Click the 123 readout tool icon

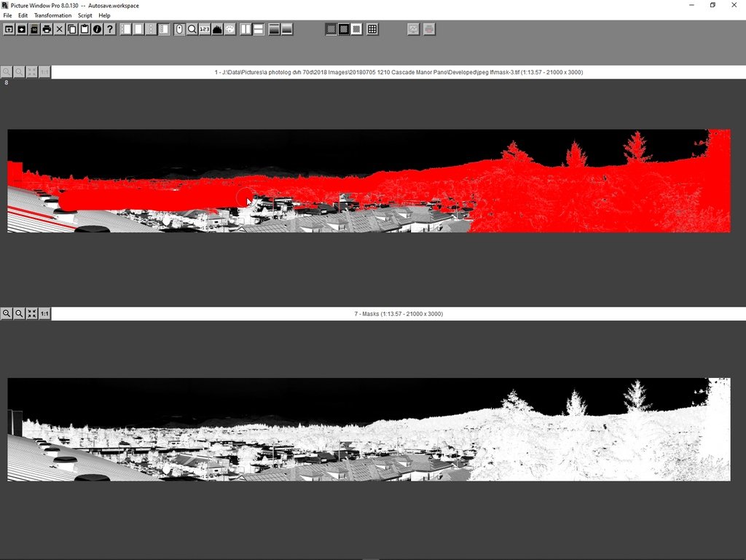click(x=204, y=29)
